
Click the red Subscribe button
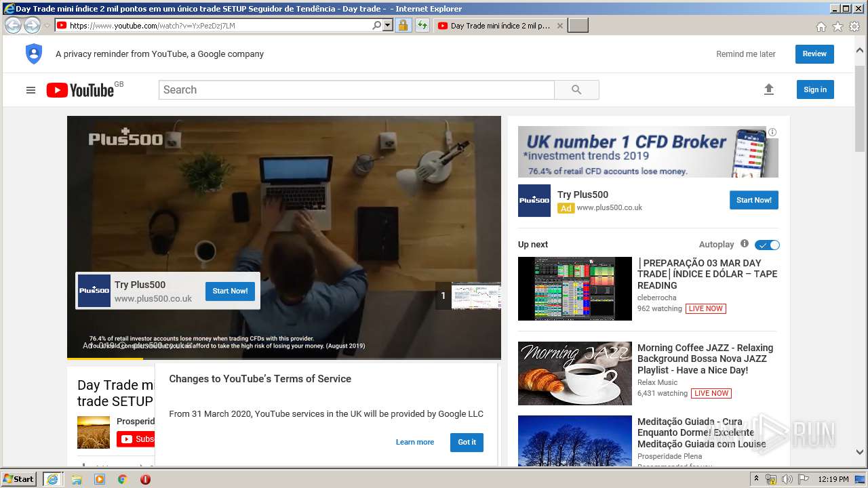[136, 439]
